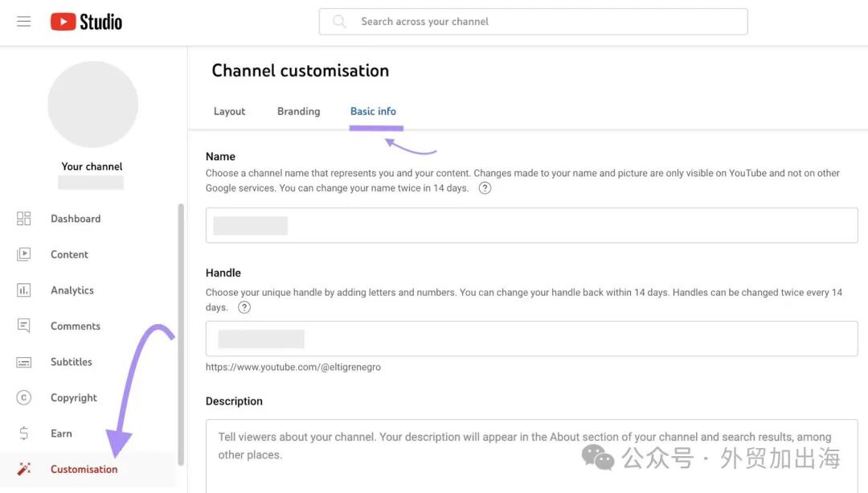The height and width of the screenshot is (493, 868).
Task: Click the help icon beside Handle description
Action: [x=244, y=307]
